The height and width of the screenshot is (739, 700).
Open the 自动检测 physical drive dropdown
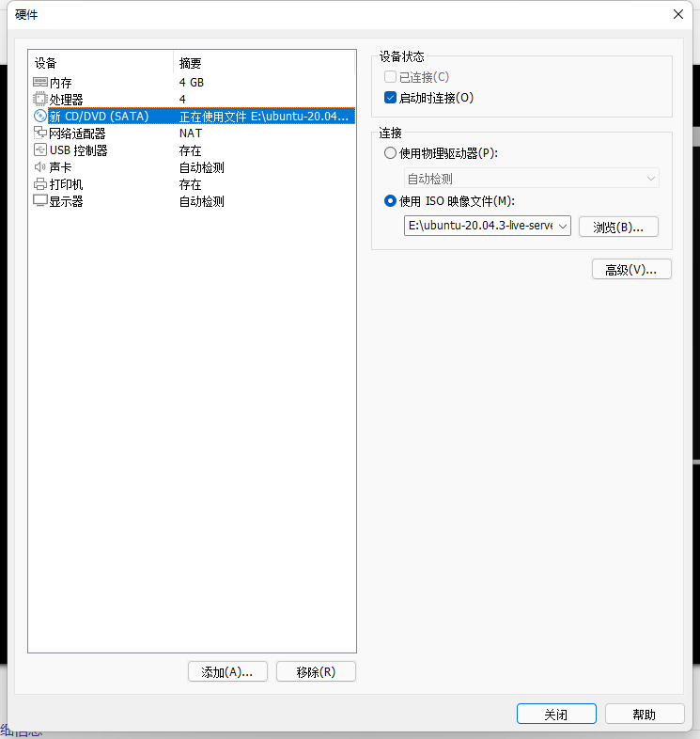tap(531, 179)
